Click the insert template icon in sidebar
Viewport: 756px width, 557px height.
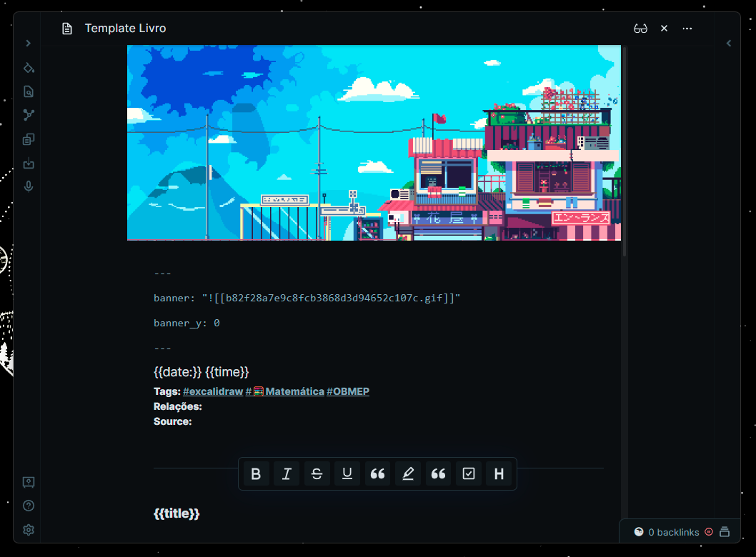click(x=29, y=139)
